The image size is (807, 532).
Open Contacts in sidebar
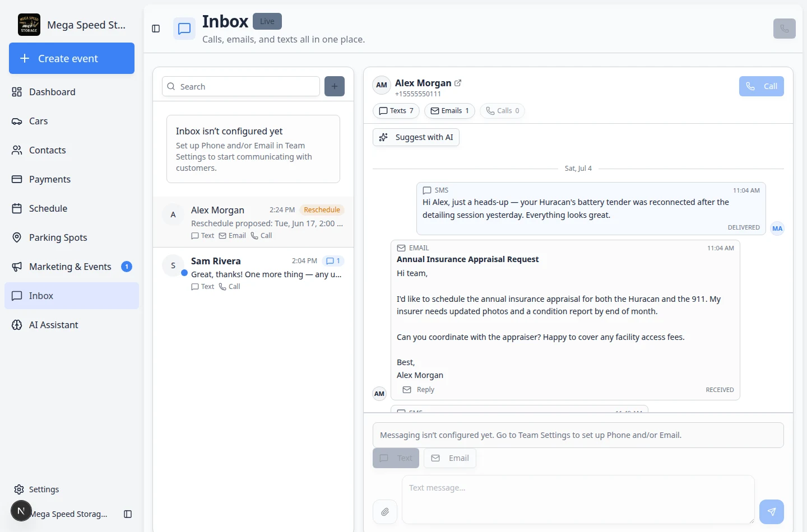point(72,150)
